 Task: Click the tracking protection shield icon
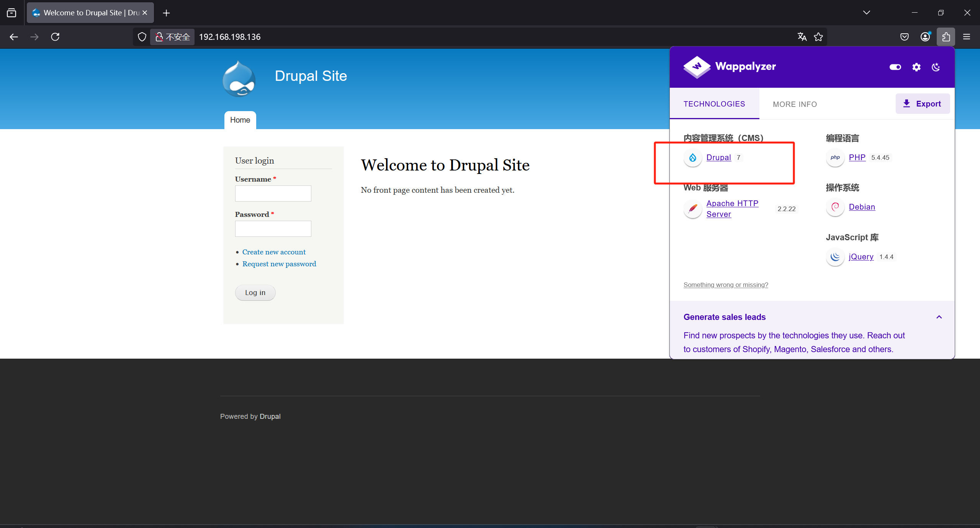(142, 37)
